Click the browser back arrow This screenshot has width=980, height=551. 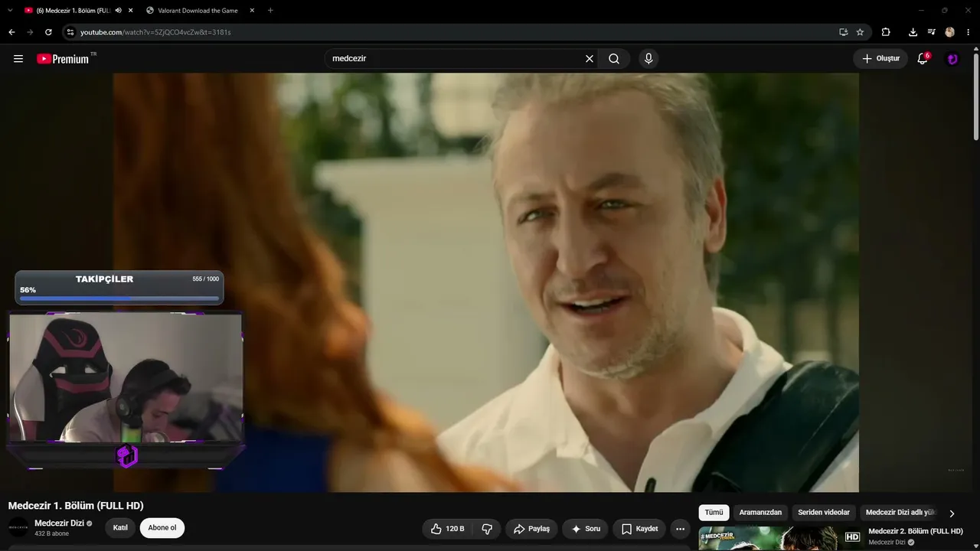tap(11, 32)
